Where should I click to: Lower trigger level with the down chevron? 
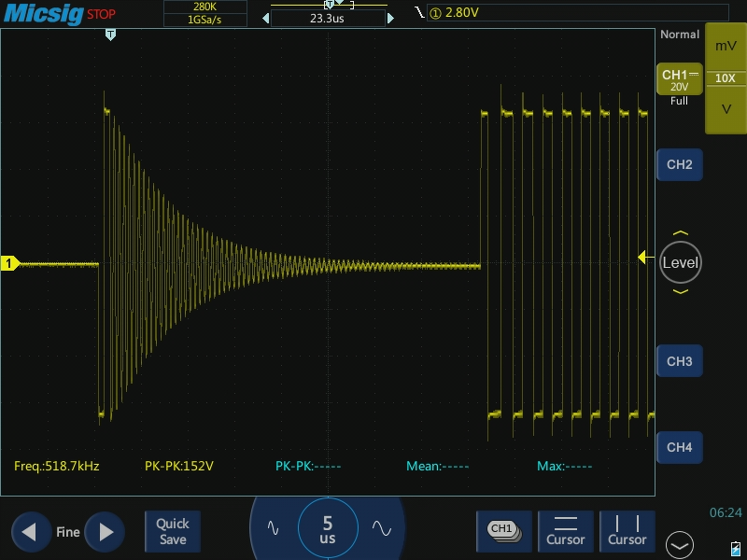click(x=681, y=291)
